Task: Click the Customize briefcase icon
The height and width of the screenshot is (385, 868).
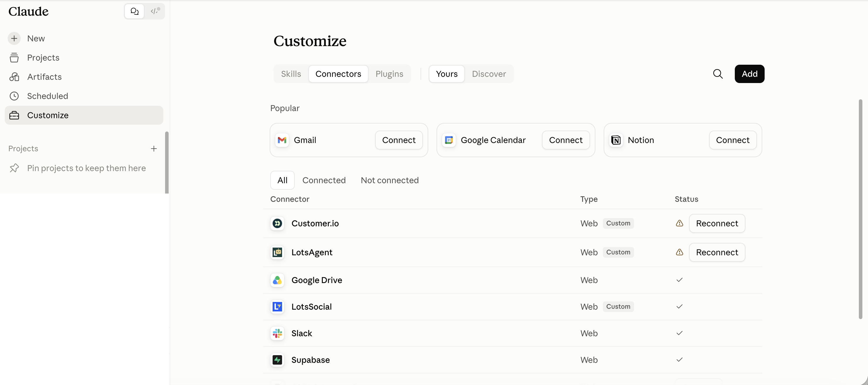Action: pos(14,115)
